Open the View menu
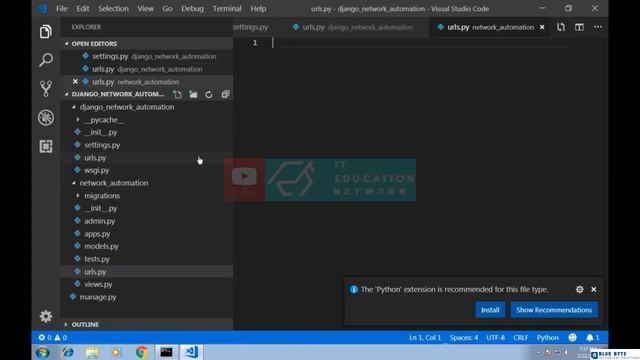 [x=145, y=9]
